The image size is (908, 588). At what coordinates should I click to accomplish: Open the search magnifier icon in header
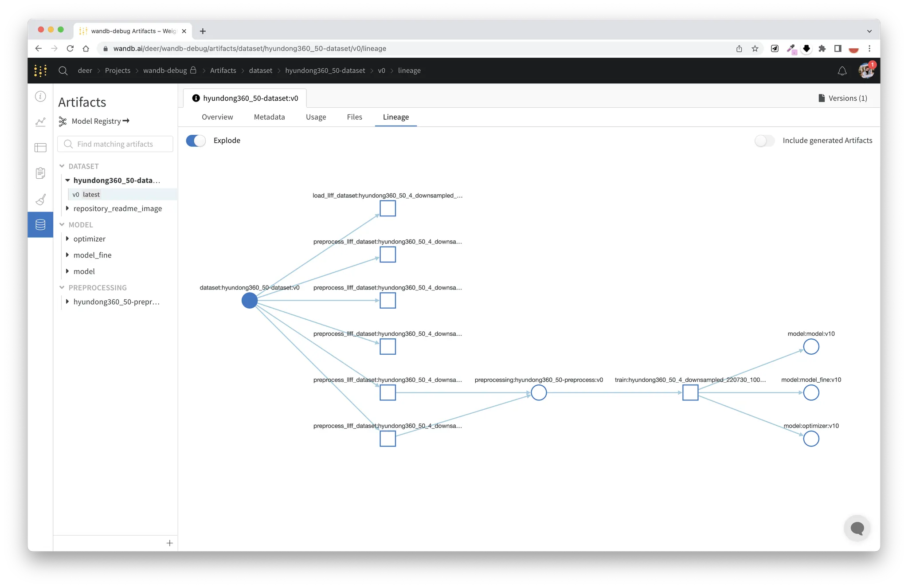pos(63,71)
